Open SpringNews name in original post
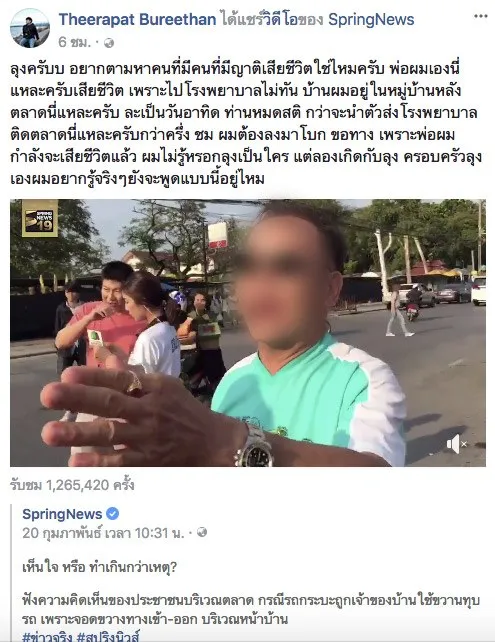The height and width of the screenshot is (642, 495). click(62, 514)
